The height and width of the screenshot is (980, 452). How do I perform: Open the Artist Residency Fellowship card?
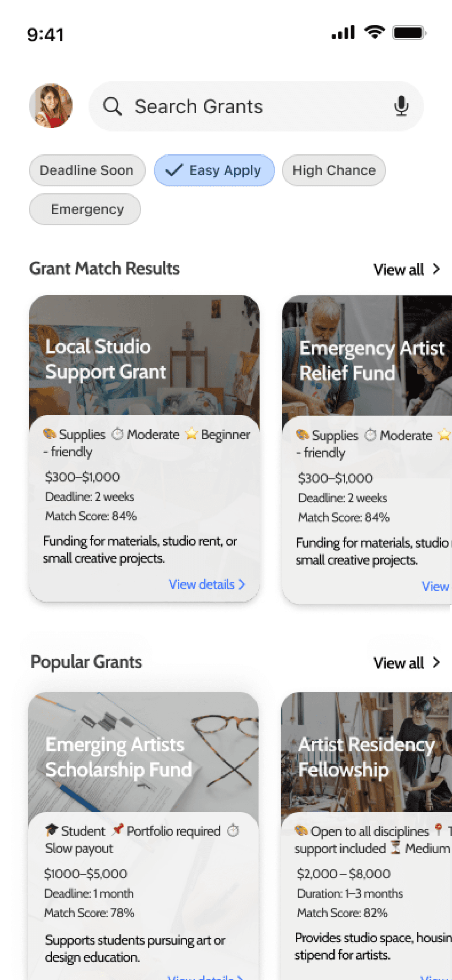pos(366,836)
